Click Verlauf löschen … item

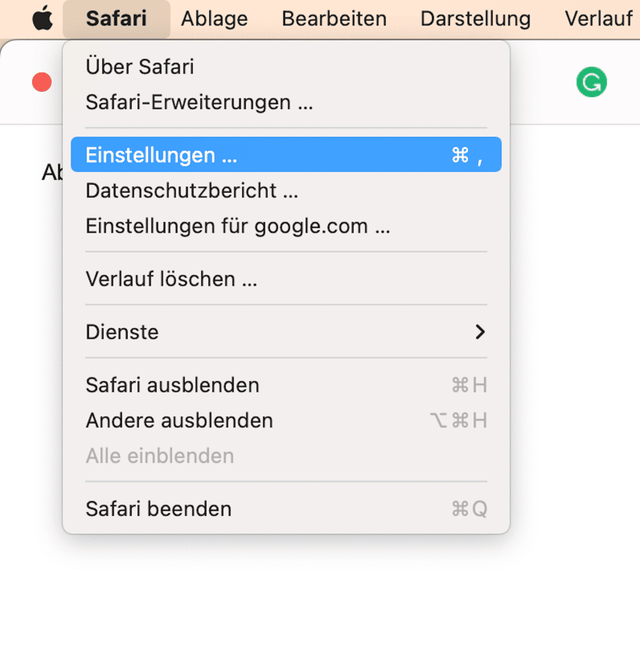(x=286, y=279)
